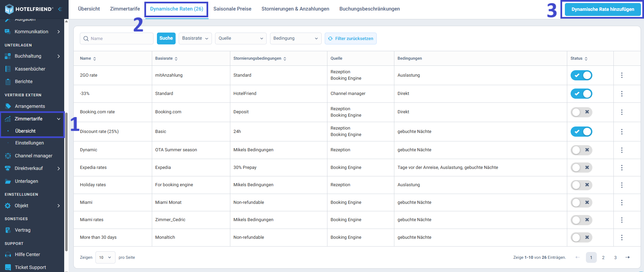The height and width of the screenshot is (272, 644).
Task: Open the Quelle filter dropdown
Action: tap(240, 38)
